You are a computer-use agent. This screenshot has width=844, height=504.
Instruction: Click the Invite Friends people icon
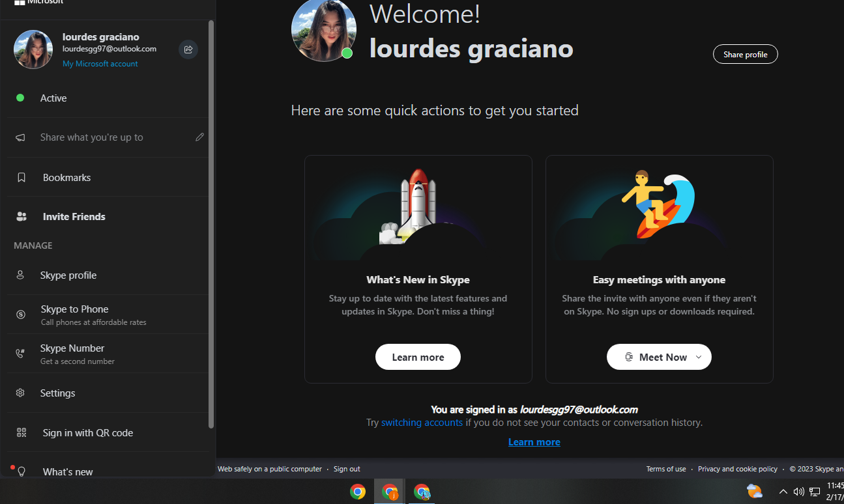pos(22,217)
